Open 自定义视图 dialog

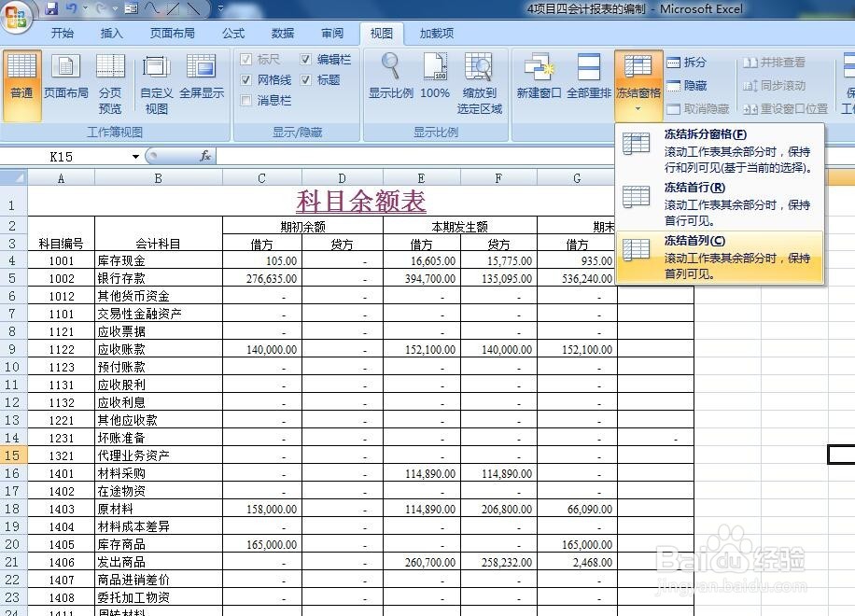pos(155,79)
